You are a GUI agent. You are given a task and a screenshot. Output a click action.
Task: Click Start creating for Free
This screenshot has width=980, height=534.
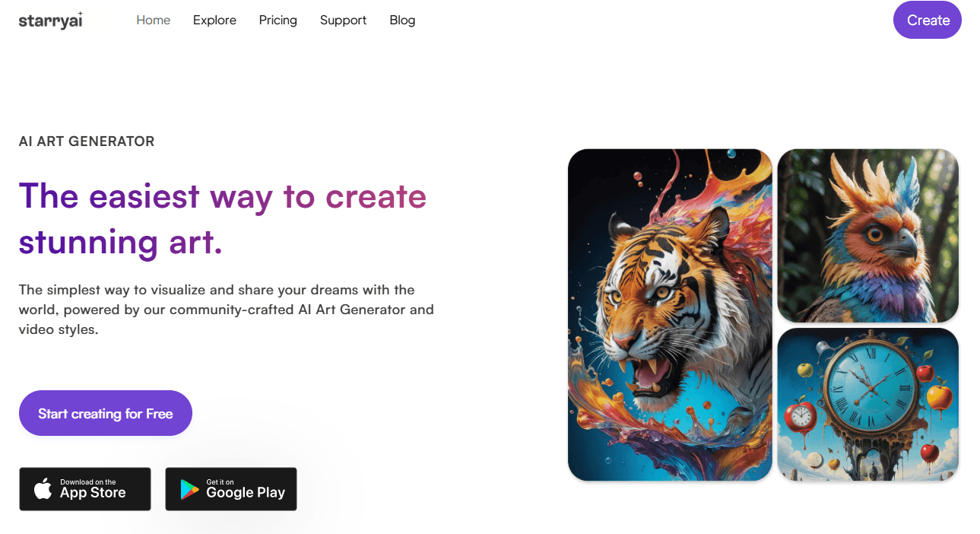click(106, 413)
